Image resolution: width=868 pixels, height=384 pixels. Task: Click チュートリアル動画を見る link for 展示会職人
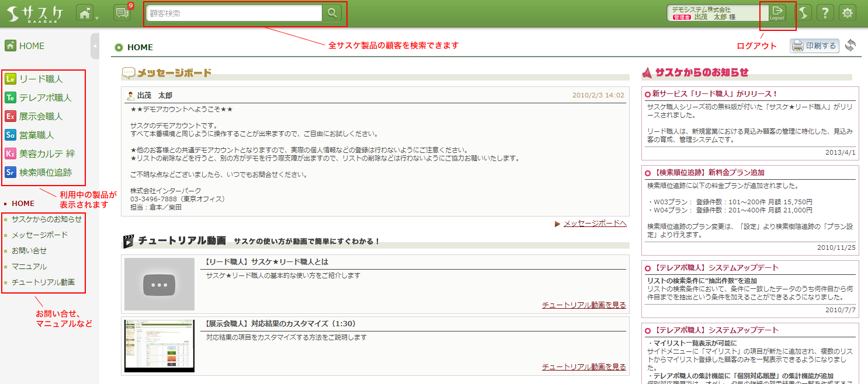(584, 366)
